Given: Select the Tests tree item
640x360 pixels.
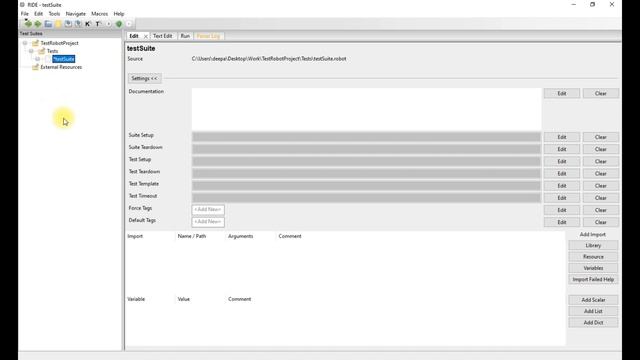Looking at the screenshot, I should tap(53, 51).
